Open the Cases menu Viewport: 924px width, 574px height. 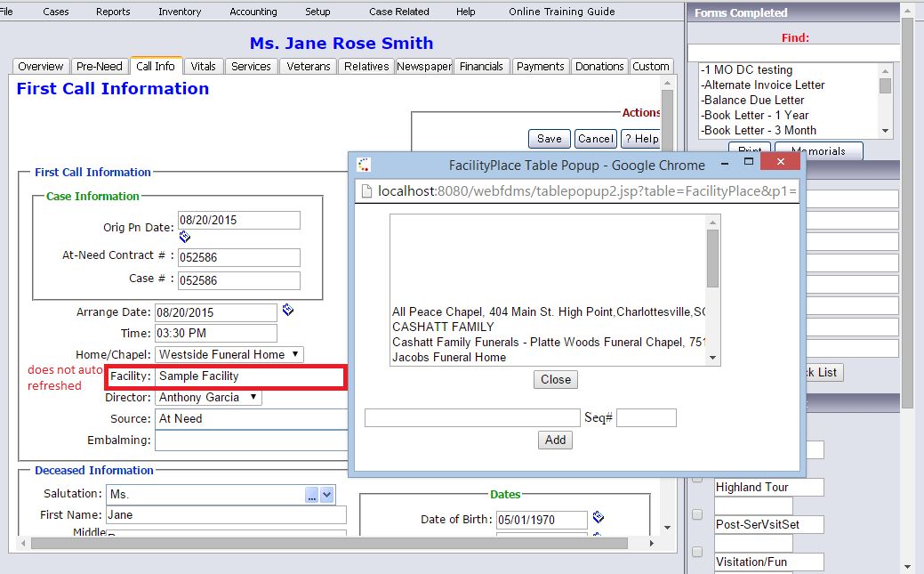[56, 12]
